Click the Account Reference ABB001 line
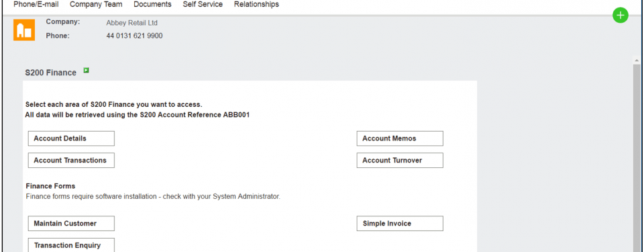This screenshot has width=644, height=252. [x=137, y=115]
